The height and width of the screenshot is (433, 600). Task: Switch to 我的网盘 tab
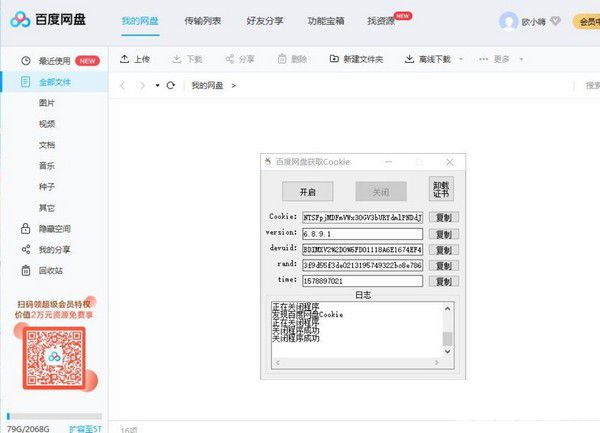[140, 21]
